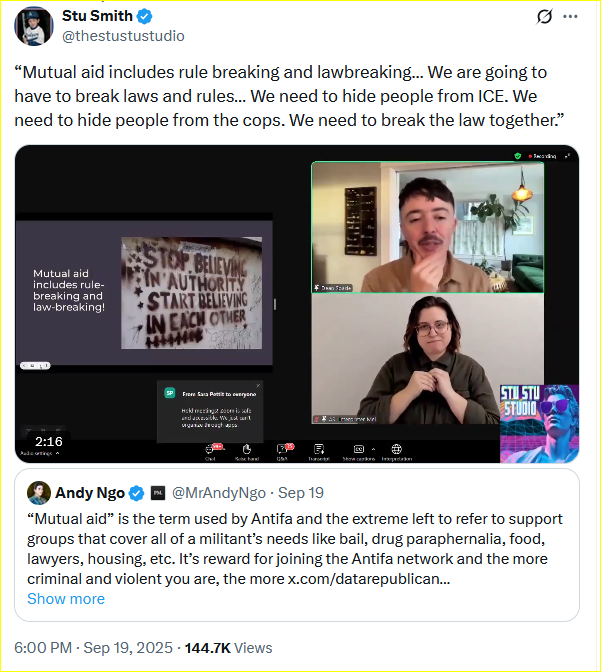601x672 pixels.
Task: Click the 6:00 PM Sep 19, 2025 timestamp
Action: 93,648
